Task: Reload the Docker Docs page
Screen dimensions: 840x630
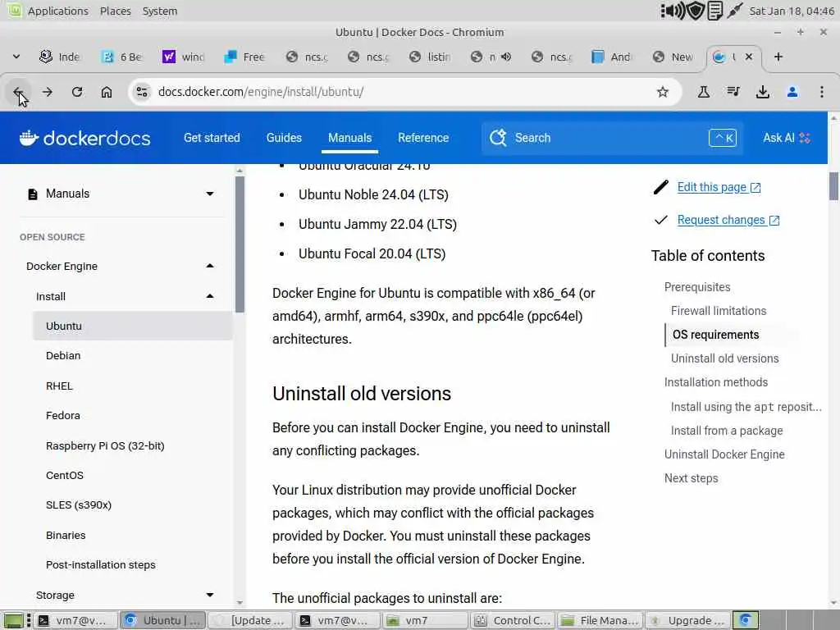Action: coord(77,92)
